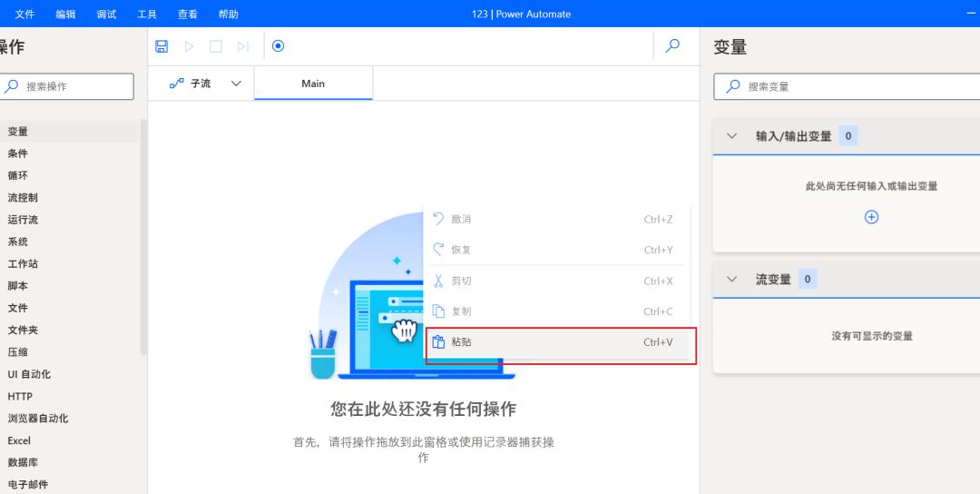Image resolution: width=980 pixels, height=494 pixels.
Task: Click the copy icon in context menu
Action: [438, 311]
